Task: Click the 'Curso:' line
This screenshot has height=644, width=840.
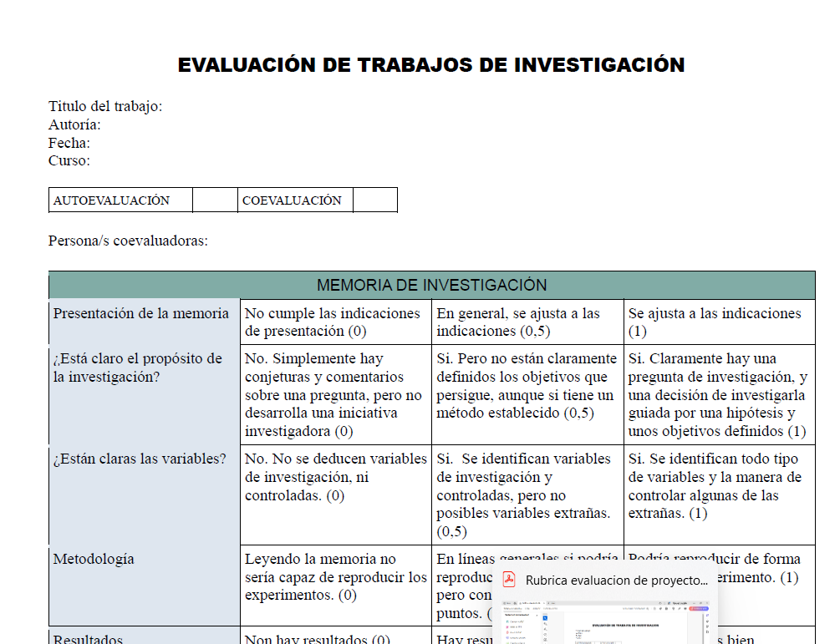Action: [x=69, y=160]
